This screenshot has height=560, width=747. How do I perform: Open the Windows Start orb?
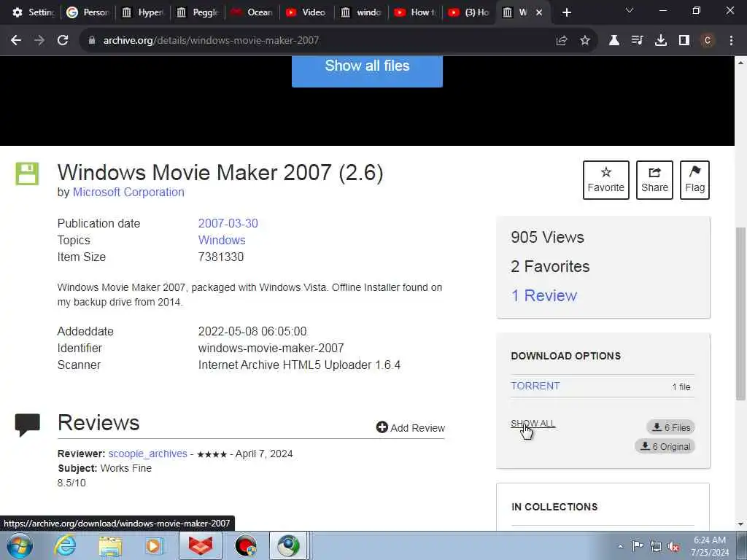[20, 545]
